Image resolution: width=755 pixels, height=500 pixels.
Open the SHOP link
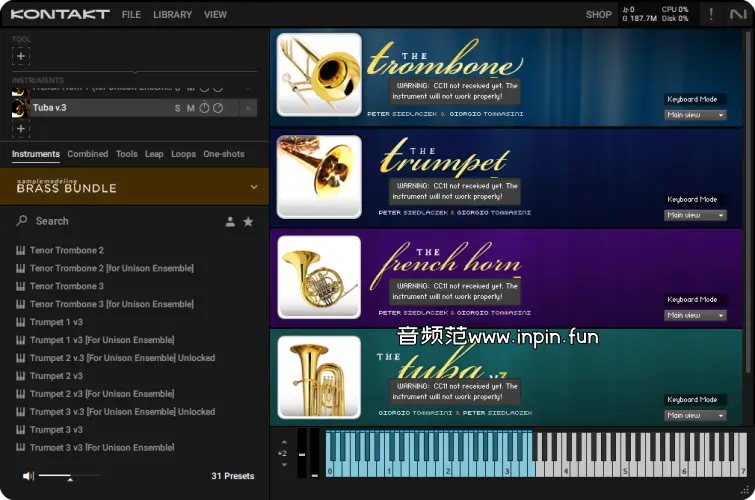[x=598, y=15]
